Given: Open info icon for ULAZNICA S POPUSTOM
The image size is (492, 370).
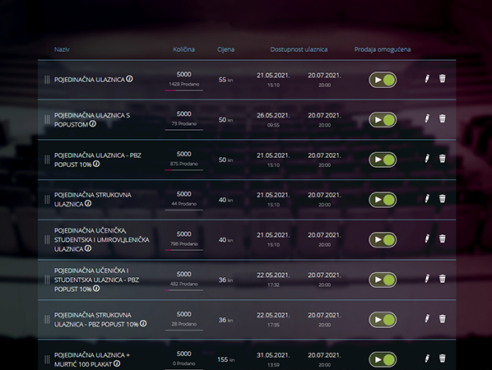Looking at the screenshot, I should click(93, 124).
